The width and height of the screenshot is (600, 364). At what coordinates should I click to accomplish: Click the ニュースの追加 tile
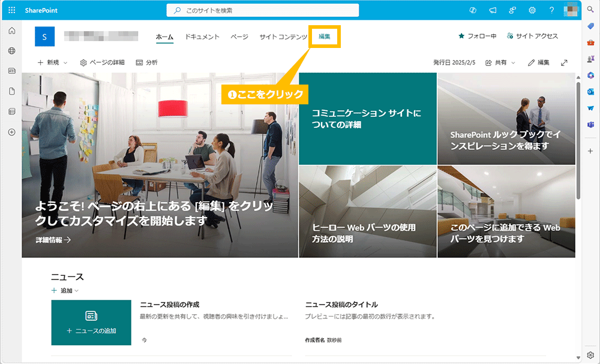click(x=91, y=323)
